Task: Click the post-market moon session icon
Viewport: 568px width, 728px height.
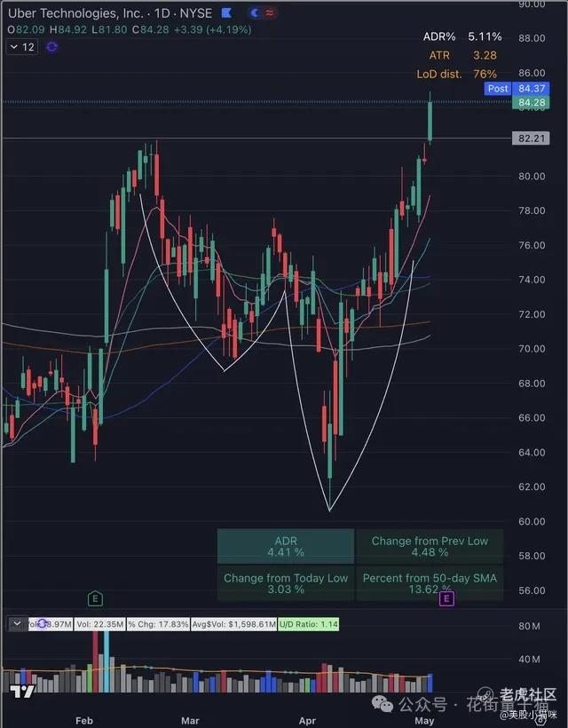Action: 255,13
